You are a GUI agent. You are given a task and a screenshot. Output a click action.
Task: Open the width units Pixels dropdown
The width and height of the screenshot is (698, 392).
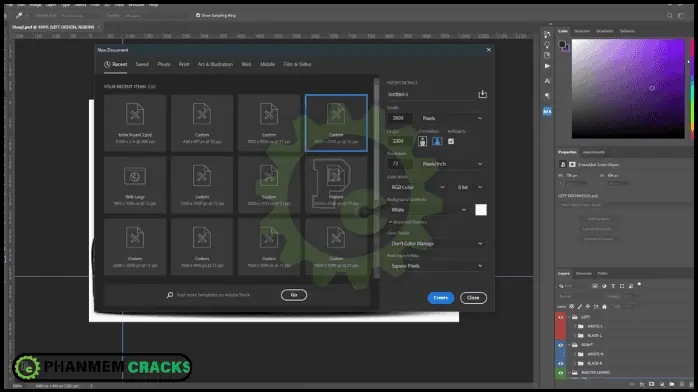click(452, 118)
